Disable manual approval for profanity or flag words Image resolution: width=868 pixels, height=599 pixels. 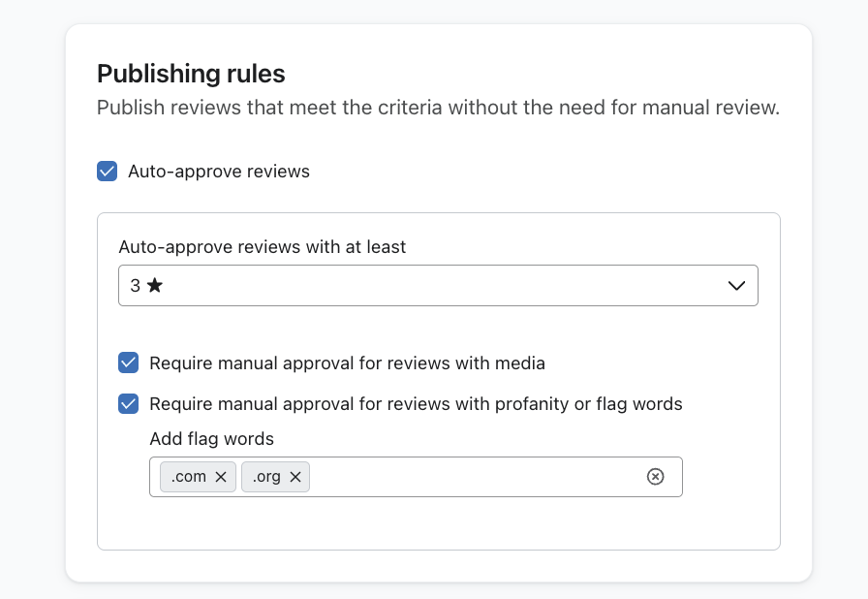pos(129,404)
